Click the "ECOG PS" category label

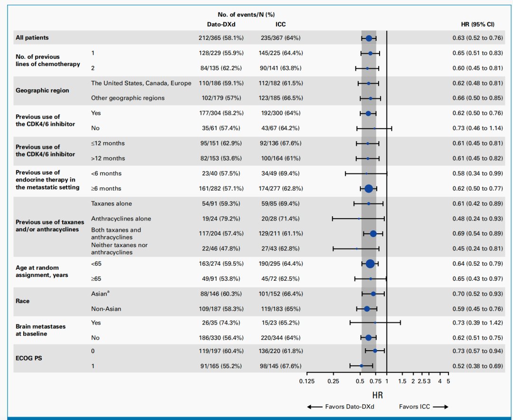pyautogui.click(x=28, y=358)
